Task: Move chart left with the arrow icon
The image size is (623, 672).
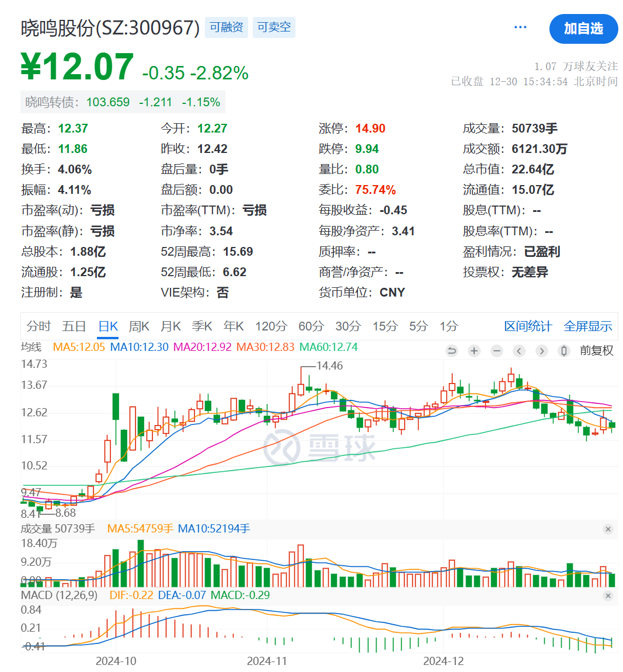Action: 519,351
